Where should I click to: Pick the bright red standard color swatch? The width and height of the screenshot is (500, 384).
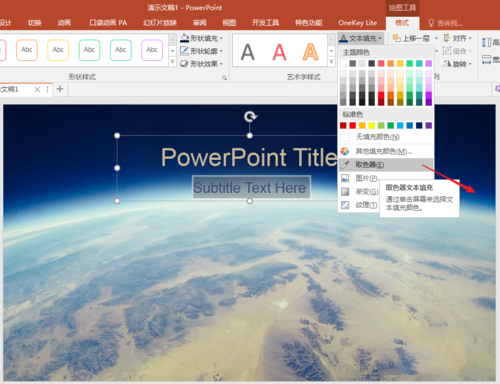[x=352, y=125]
